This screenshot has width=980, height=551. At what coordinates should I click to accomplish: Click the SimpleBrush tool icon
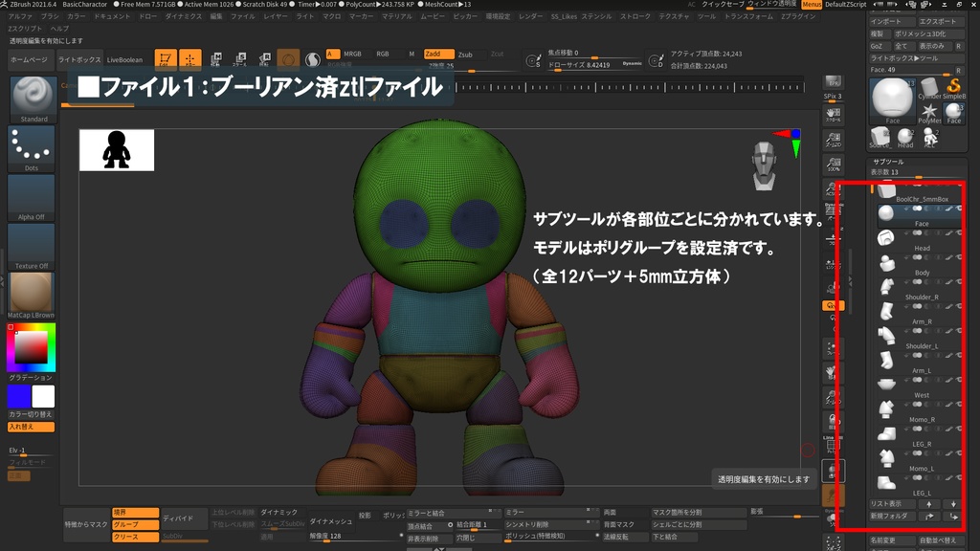(x=953, y=85)
